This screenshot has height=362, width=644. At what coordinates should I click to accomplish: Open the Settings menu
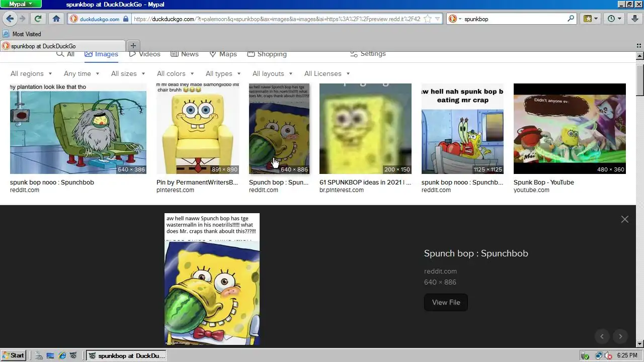coord(368,54)
